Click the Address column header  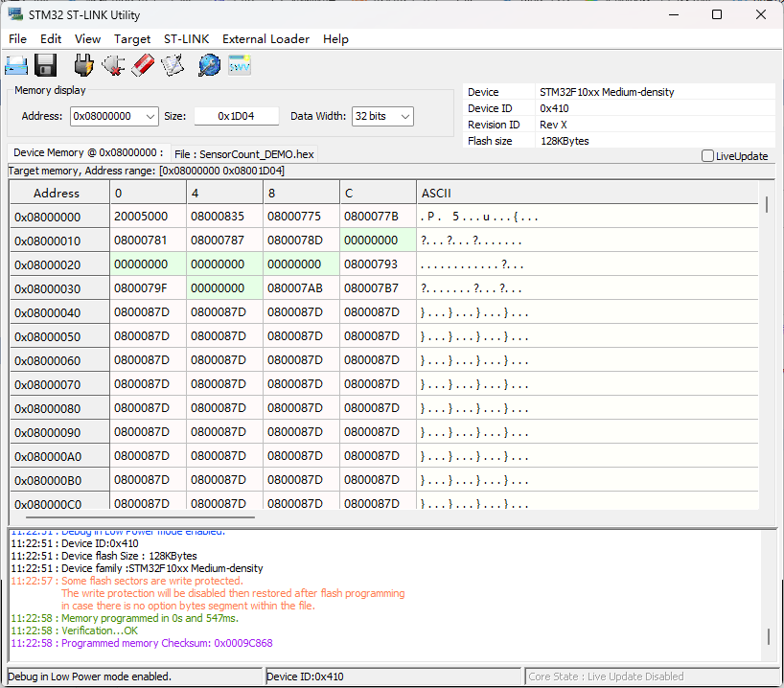click(x=59, y=193)
